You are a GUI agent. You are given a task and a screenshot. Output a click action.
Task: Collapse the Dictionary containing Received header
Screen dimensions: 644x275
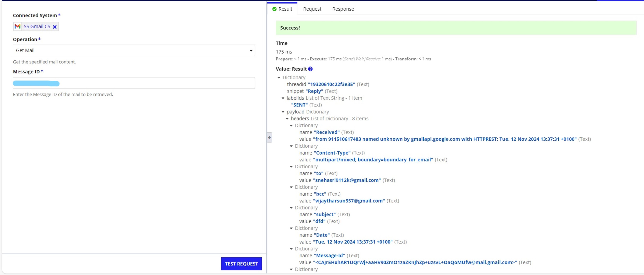[291, 125]
